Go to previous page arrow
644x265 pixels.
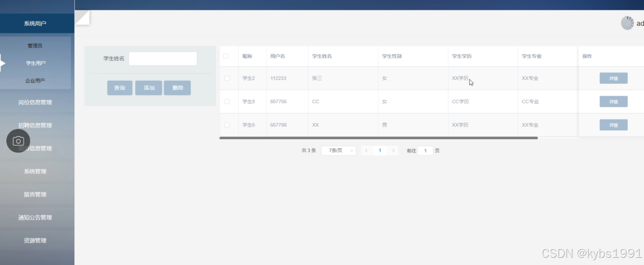(x=366, y=151)
